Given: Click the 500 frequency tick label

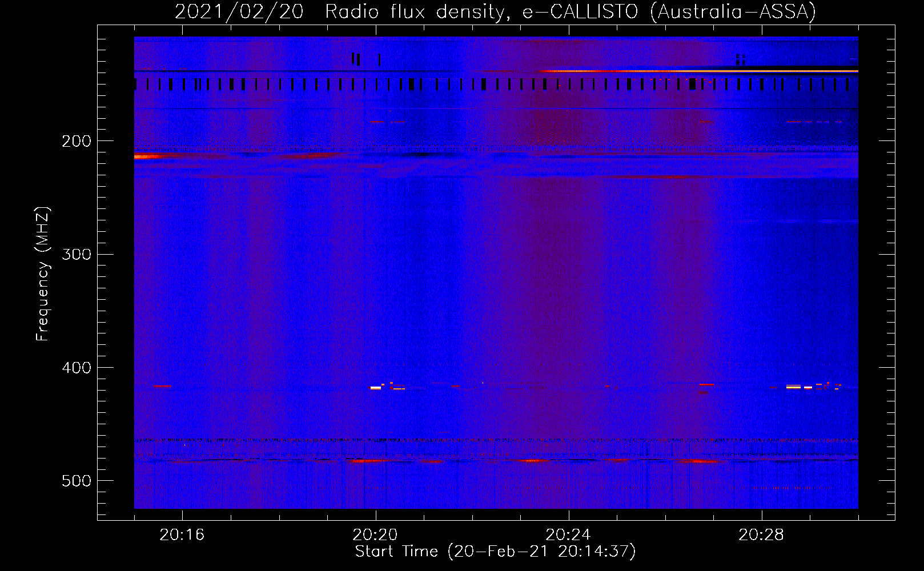Looking at the screenshot, I should click(77, 481).
